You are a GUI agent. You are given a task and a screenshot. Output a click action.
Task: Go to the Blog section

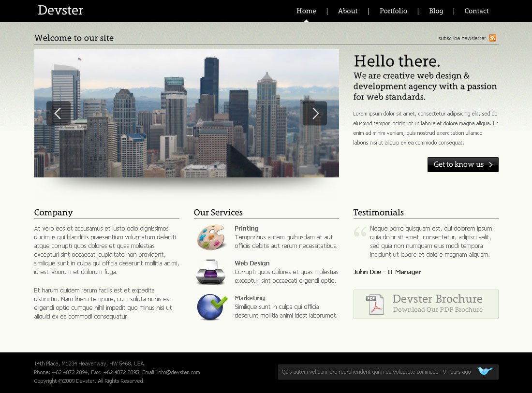pyautogui.click(x=436, y=11)
